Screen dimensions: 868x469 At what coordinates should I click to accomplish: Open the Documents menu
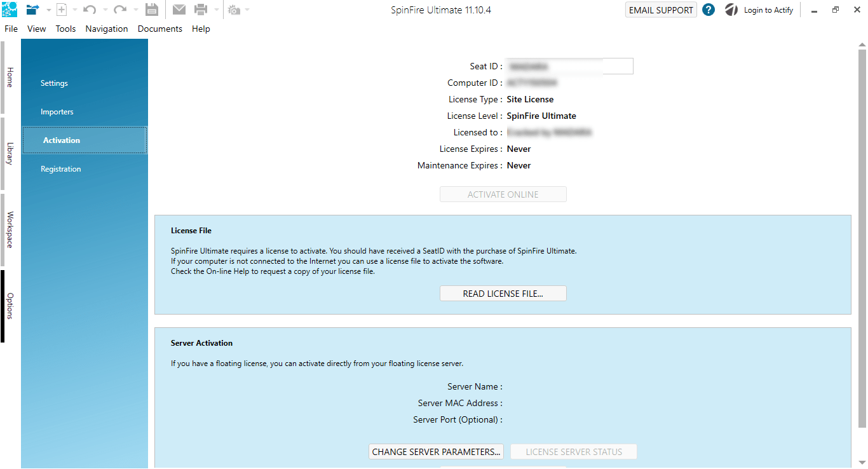click(x=160, y=29)
